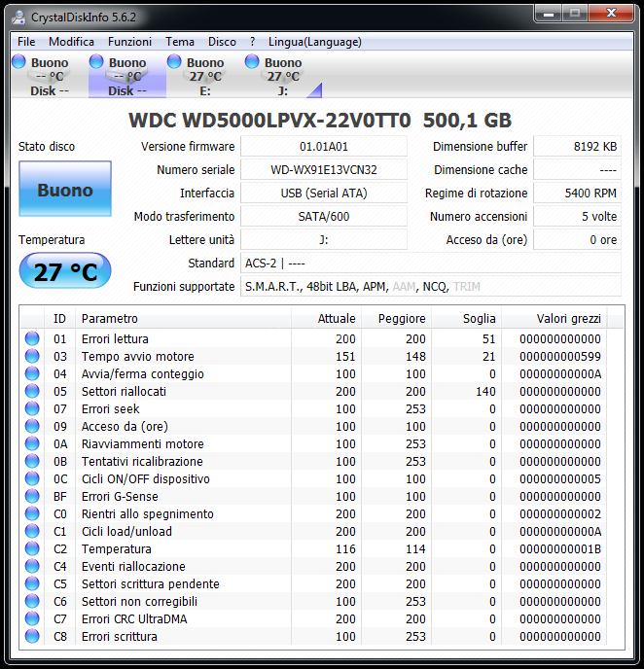This screenshot has width=644, height=669.
Task: Click the blue triangle next to J:
Action: (315, 90)
